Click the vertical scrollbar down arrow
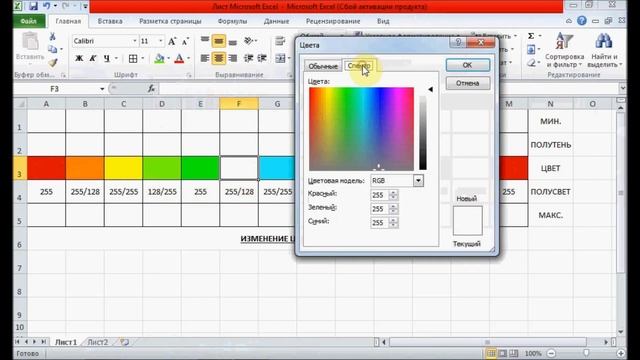 coord(620,332)
